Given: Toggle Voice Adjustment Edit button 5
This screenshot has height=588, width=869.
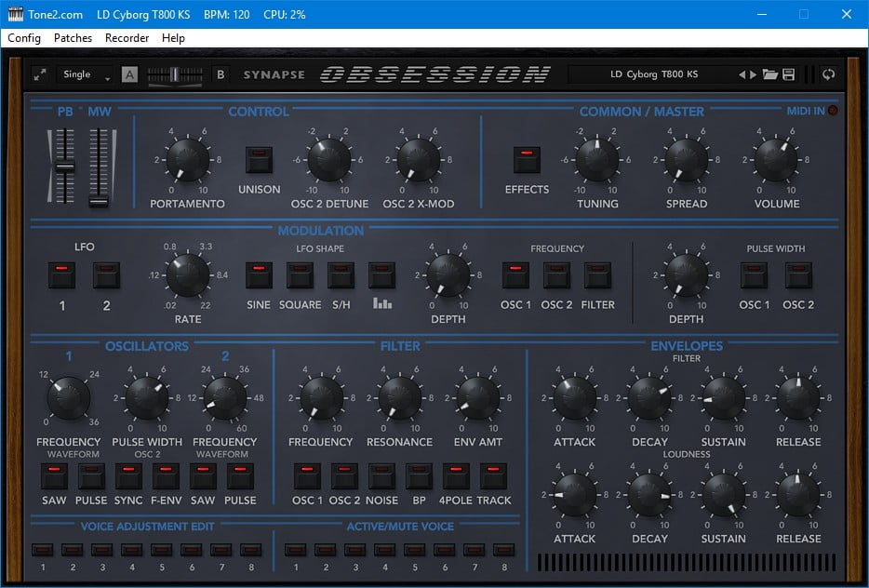Looking at the screenshot, I should [x=162, y=550].
